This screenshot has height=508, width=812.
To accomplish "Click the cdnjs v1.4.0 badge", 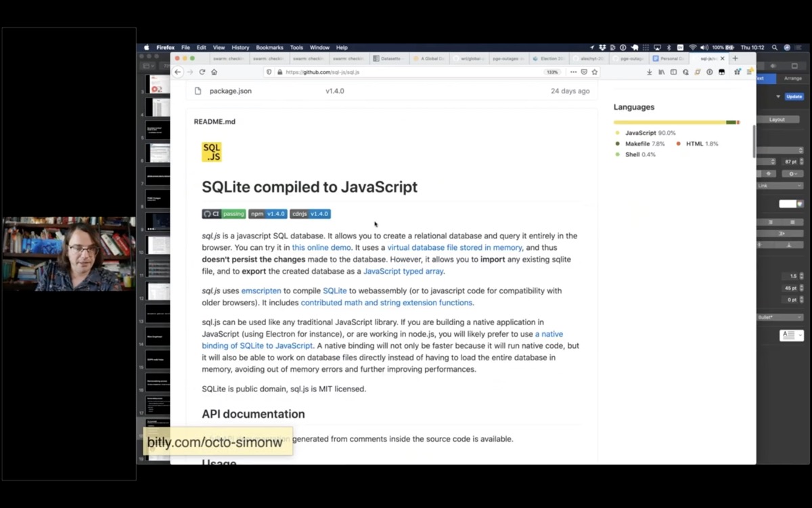I will point(310,214).
